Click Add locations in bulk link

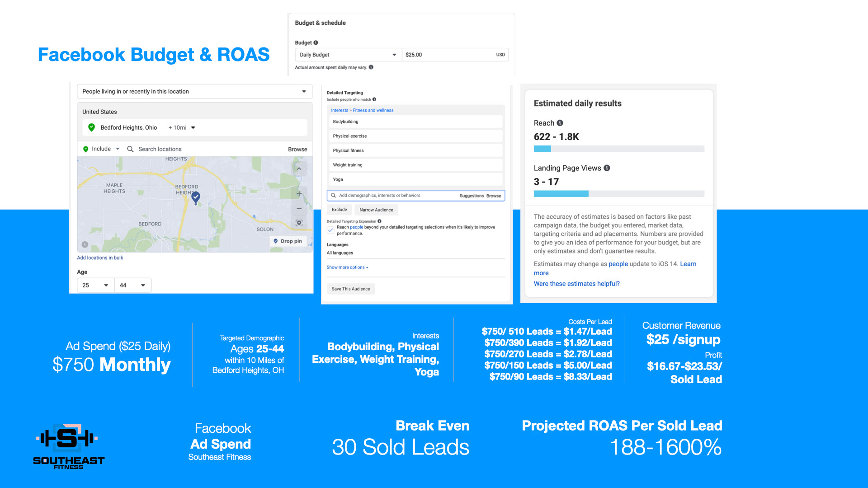100,258
